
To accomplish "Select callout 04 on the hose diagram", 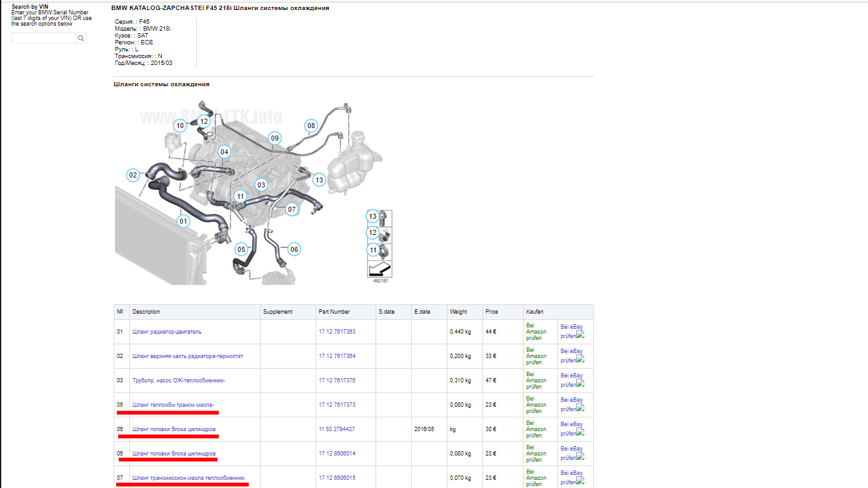I will click(224, 152).
